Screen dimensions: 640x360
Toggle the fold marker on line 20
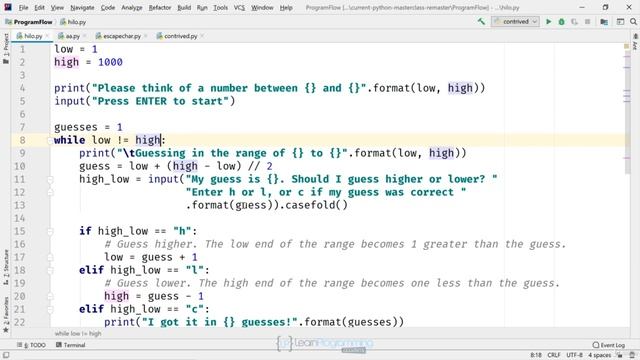click(x=50, y=296)
